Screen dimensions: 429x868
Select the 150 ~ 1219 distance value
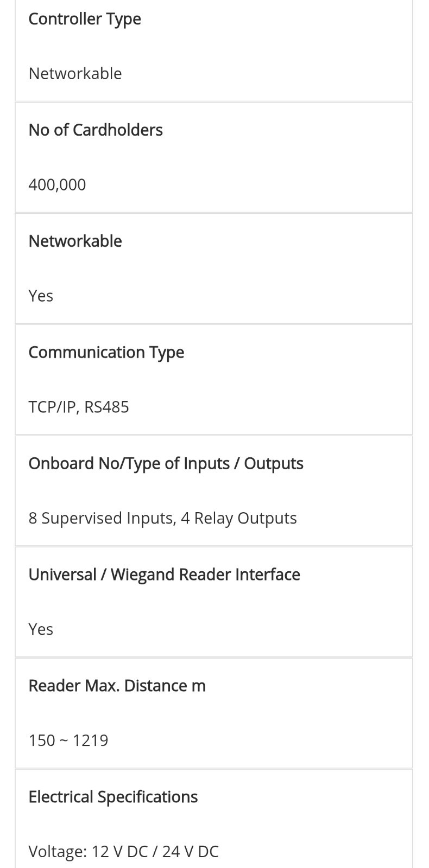68,741
